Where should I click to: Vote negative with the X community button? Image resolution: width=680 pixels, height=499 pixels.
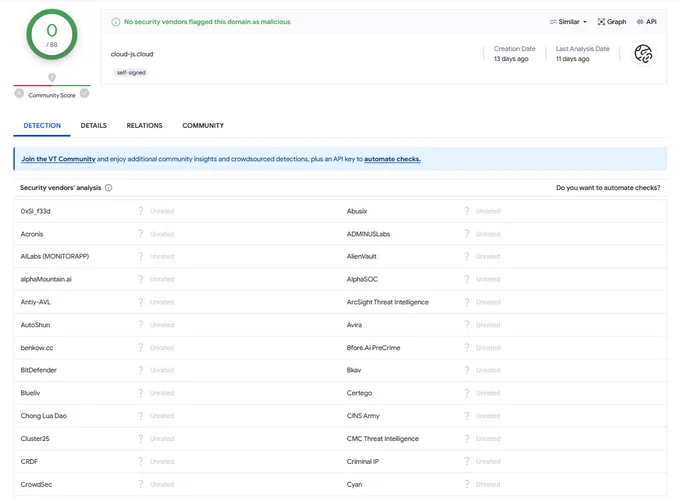[x=19, y=93]
